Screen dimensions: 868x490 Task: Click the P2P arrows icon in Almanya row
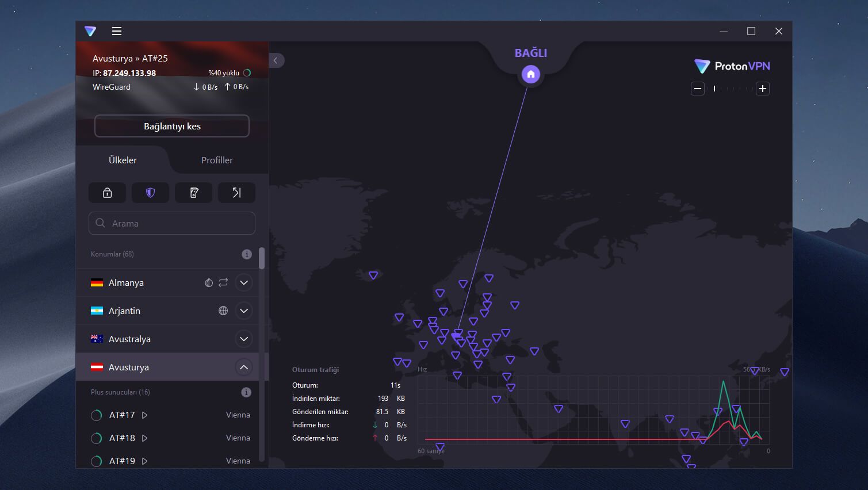point(223,282)
